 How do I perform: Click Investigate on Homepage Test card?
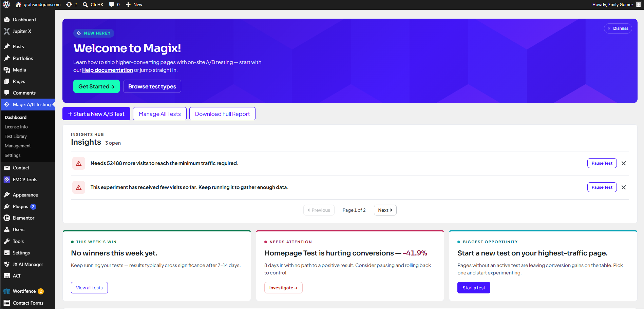pos(283,288)
